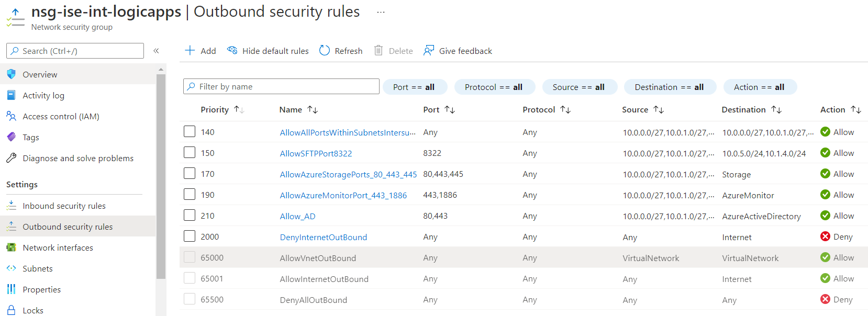Click disabled checkbox for priority 65000 rule
The width and height of the screenshot is (868, 316).
point(190,257)
